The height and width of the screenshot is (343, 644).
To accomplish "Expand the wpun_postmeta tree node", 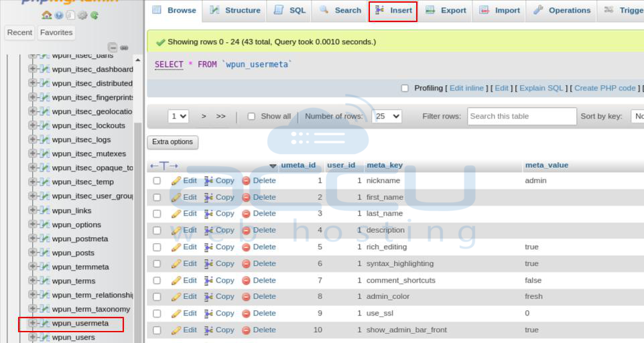I will [x=32, y=238].
